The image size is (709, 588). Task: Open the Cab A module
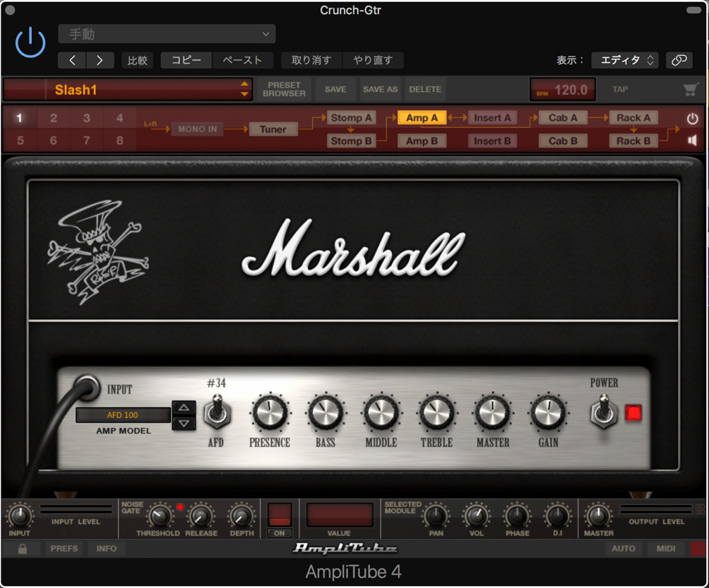click(x=563, y=118)
